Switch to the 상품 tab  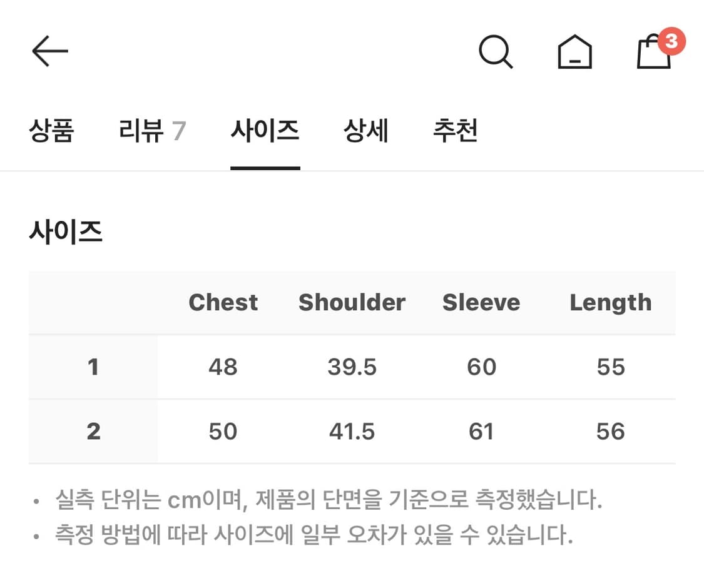(53, 131)
